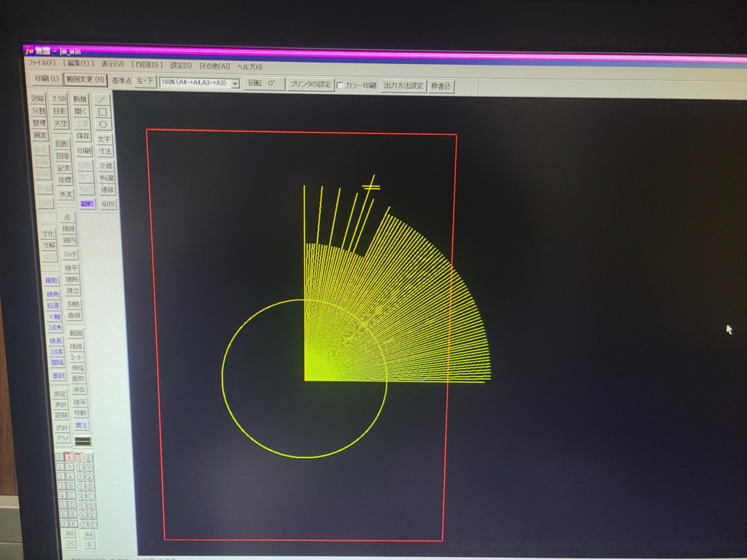
Task: Toggle circled layer group 0 button
Action: [x=79, y=458]
